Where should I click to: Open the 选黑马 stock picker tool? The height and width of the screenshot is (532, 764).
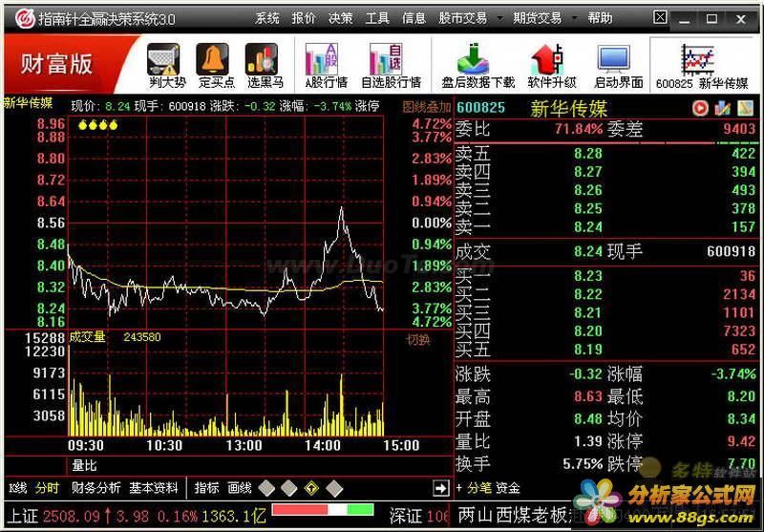point(264,66)
